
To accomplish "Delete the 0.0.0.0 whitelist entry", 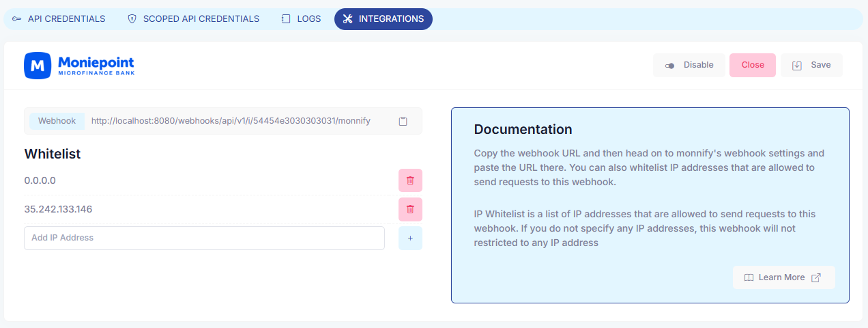I will click(x=410, y=180).
